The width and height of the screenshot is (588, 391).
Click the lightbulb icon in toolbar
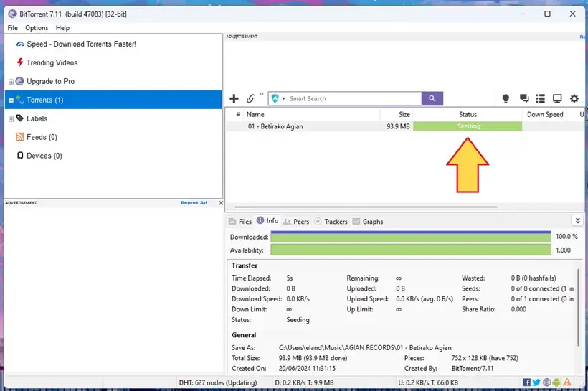506,98
